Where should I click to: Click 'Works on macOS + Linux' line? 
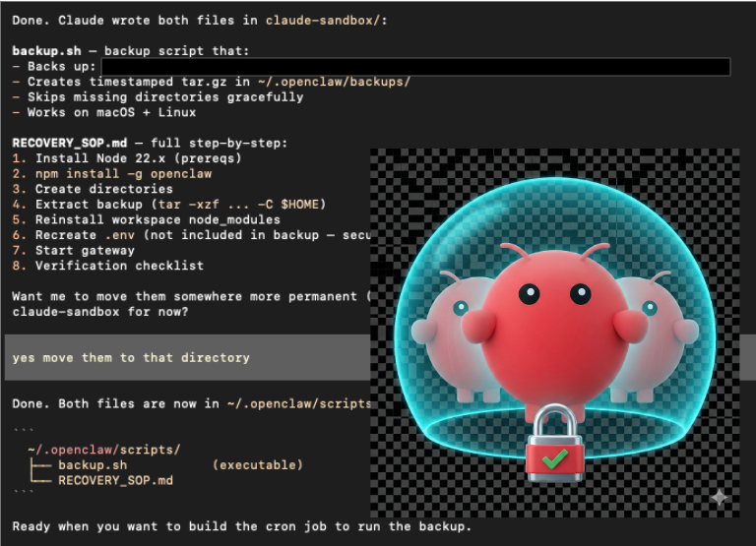pos(111,112)
